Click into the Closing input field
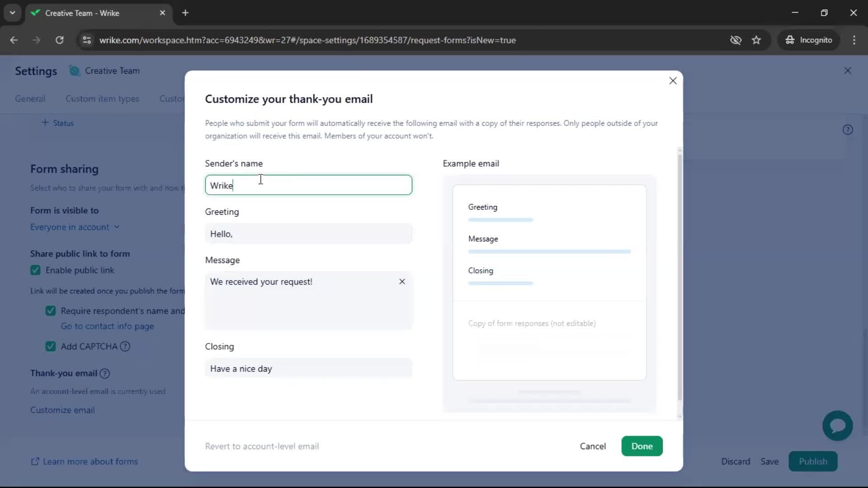Screen dimensions: 868x488 click(308, 369)
